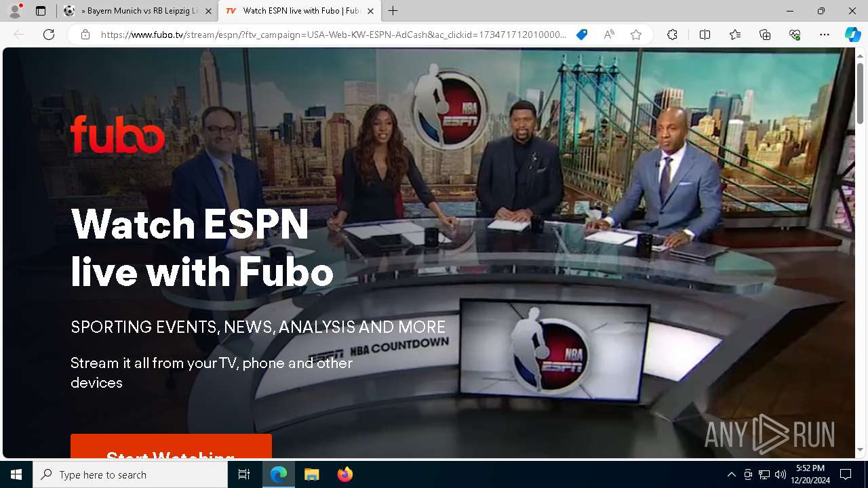Open File Explorer from taskbar
The height and width of the screenshot is (488, 868).
tap(311, 474)
